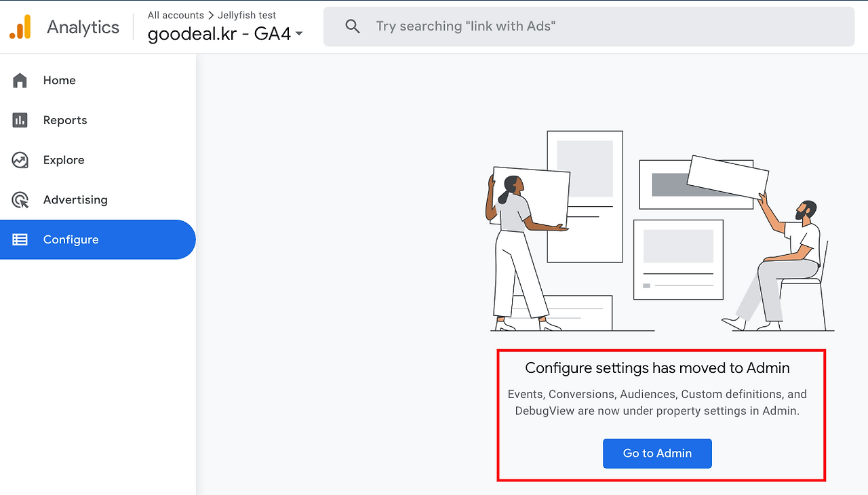868x495 pixels.
Task: Click the All accounts breadcrumb link
Action: 176,15
